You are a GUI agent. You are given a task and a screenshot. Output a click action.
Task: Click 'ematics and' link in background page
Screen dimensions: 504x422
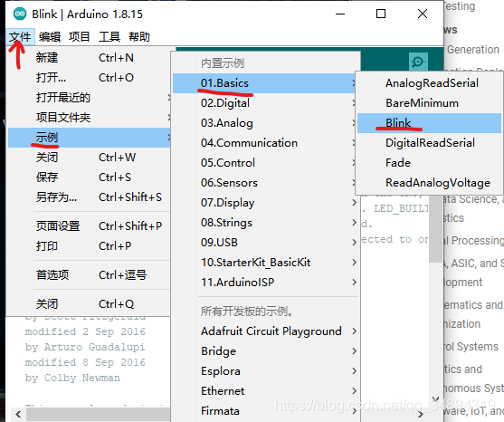tap(473, 305)
